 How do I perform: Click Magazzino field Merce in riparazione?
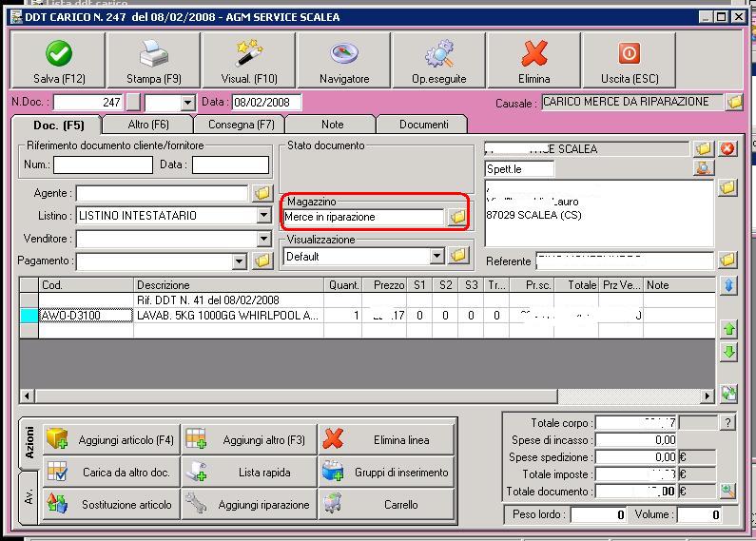coord(363,217)
